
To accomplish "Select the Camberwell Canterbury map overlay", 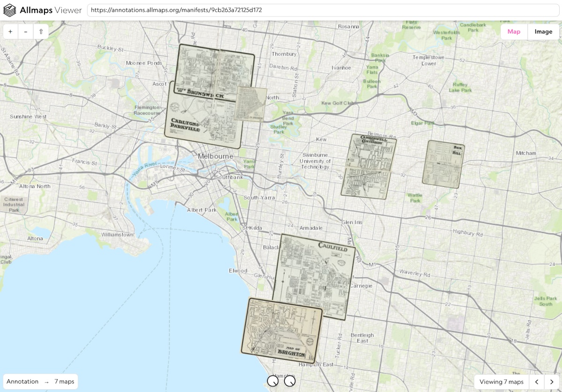I will tap(369, 166).
